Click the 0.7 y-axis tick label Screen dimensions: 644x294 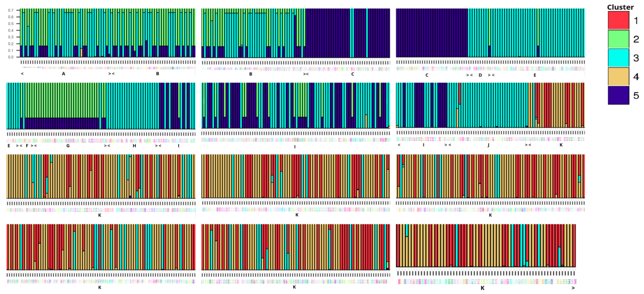pyautogui.click(x=11, y=10)
